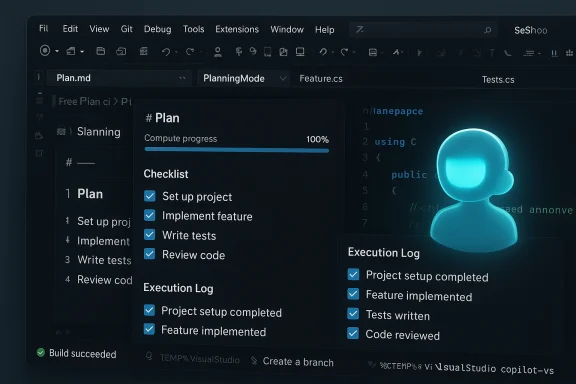Screen dimensions: 576x384
Task: Open the Git menu
Action: pyautogui.click(x=126, y=29)
